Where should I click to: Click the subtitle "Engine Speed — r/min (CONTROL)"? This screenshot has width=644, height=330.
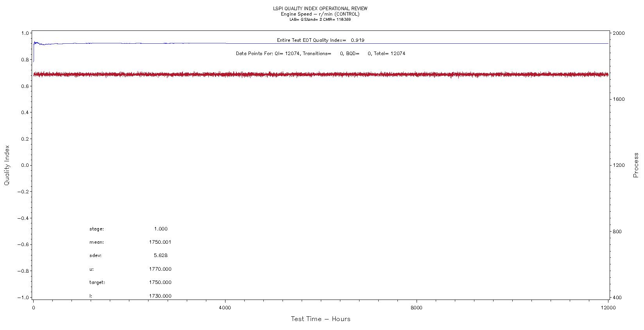pyautogui.click(x=320, y=14)
